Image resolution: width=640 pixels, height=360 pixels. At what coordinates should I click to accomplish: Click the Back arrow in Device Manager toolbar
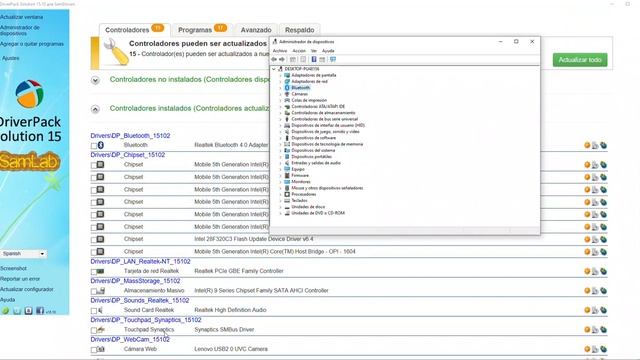(274, 60)
